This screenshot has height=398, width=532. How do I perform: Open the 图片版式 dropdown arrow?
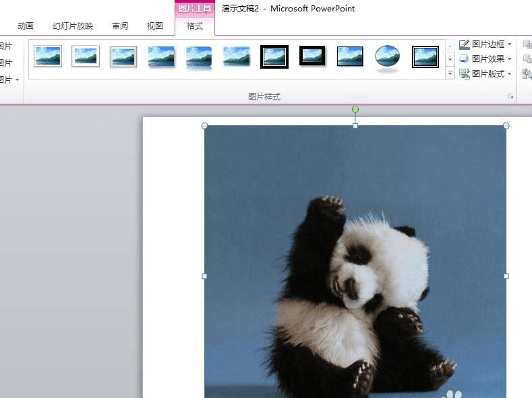(x=510, y=74)
